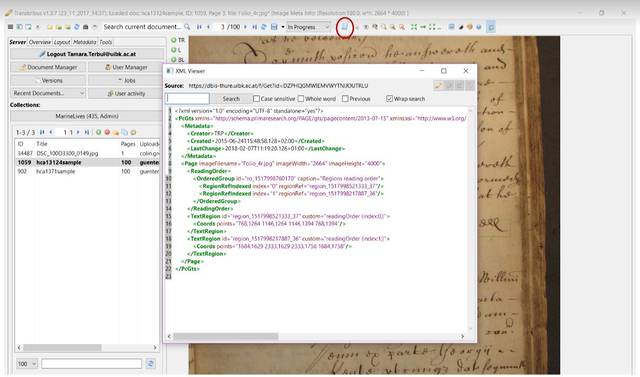Open the Tools tab
The height and width of the screenshot is (377, 640).
pos(106,42)
